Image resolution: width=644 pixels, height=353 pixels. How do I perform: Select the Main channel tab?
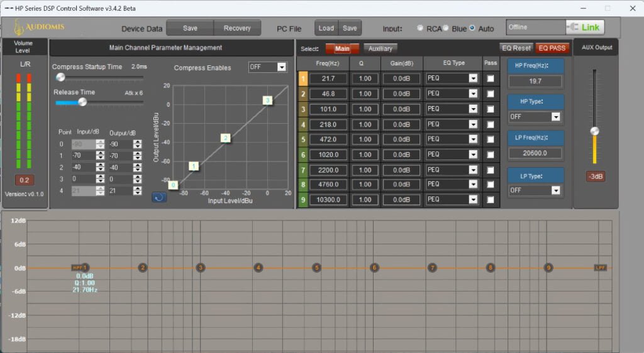342,49
